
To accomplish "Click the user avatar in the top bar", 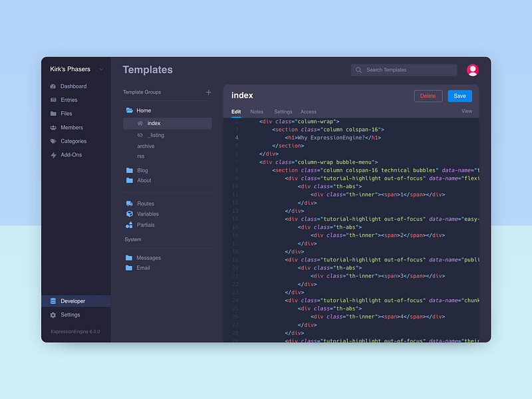I will tap(473, 69).
